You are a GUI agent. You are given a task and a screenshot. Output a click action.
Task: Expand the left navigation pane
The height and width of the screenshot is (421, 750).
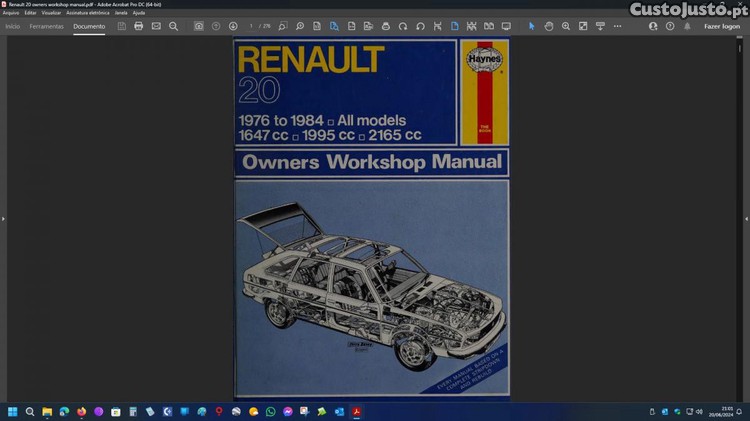[3, 218]
